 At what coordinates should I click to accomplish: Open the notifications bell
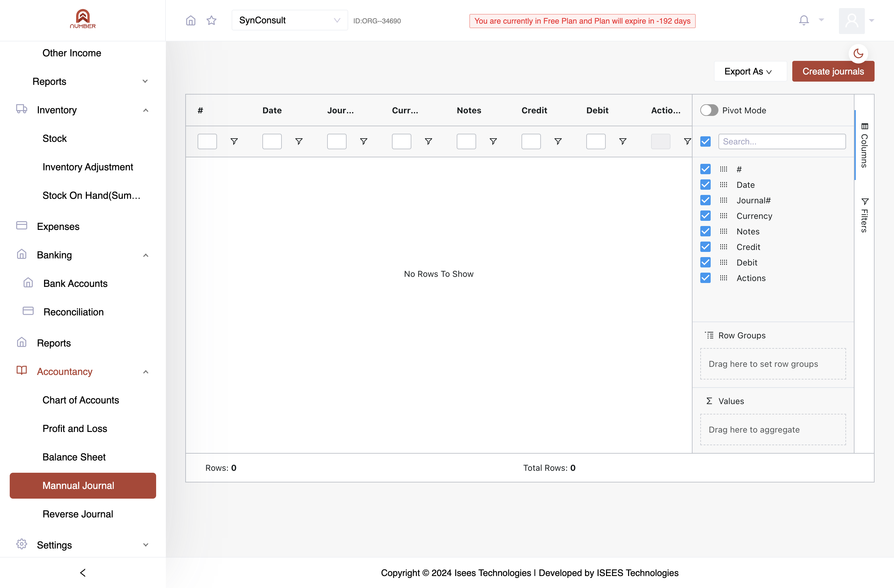coord(804,20)
